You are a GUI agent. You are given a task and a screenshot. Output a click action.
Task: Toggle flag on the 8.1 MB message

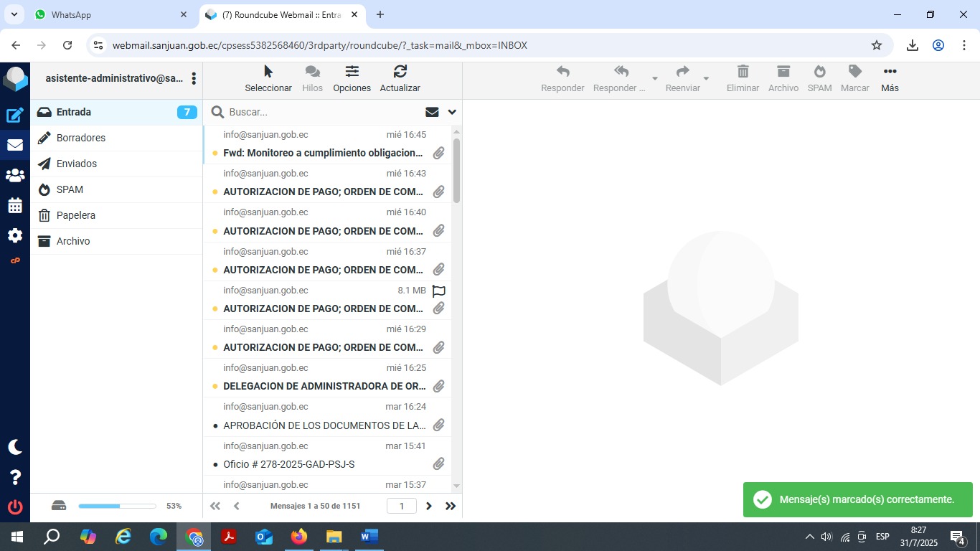439,291
